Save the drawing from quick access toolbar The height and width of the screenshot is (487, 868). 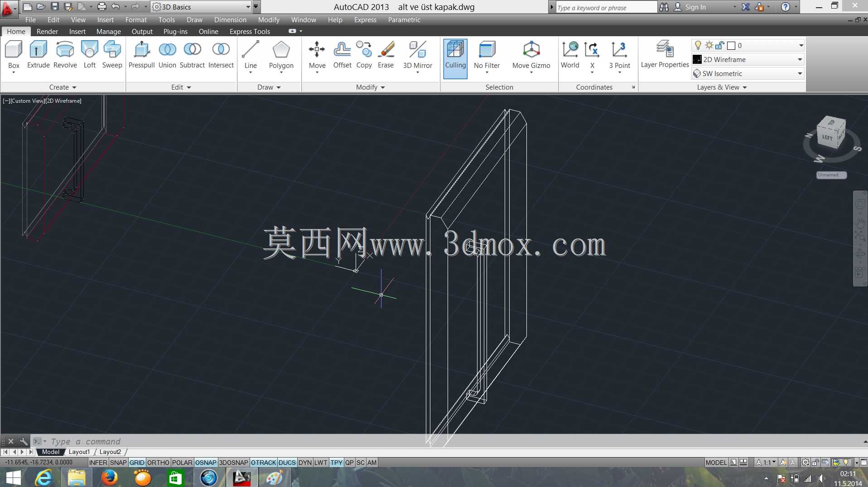pos(54,7)
